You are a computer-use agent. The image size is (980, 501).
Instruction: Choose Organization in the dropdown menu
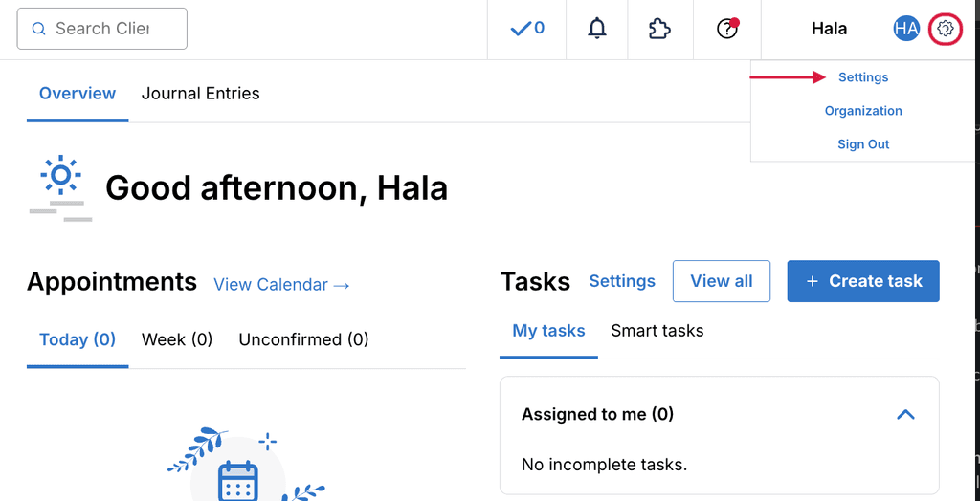(863, 111)
